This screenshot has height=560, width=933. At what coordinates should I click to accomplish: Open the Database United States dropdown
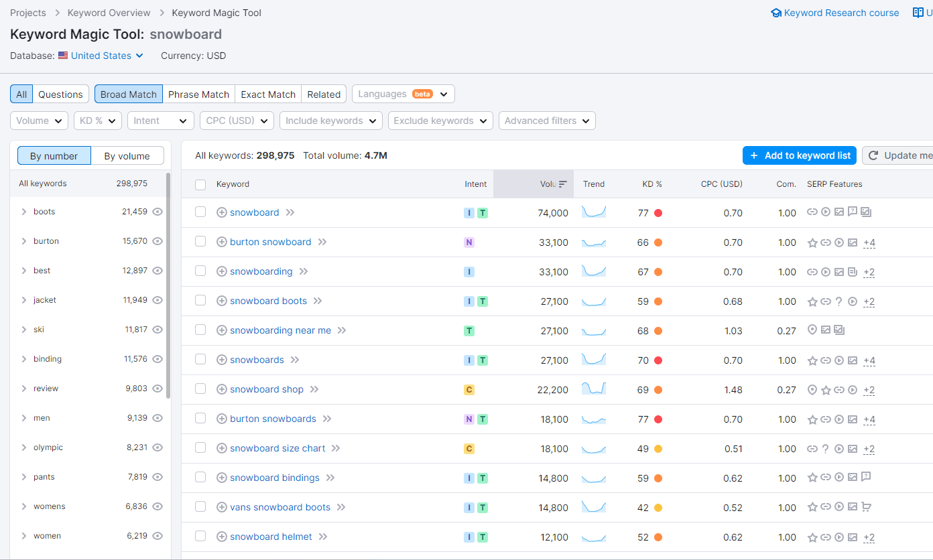pyautogui.click(x=101, y=56)
